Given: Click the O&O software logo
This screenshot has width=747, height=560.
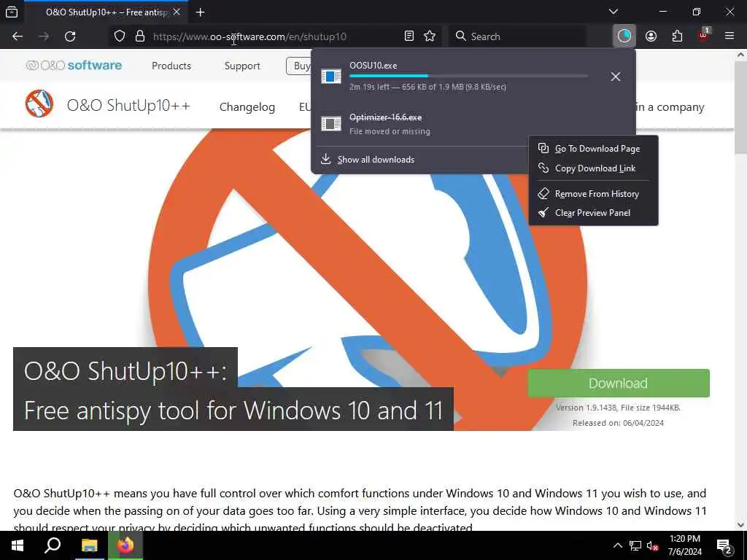Looking at the screenshot, I should pos(74,65).
